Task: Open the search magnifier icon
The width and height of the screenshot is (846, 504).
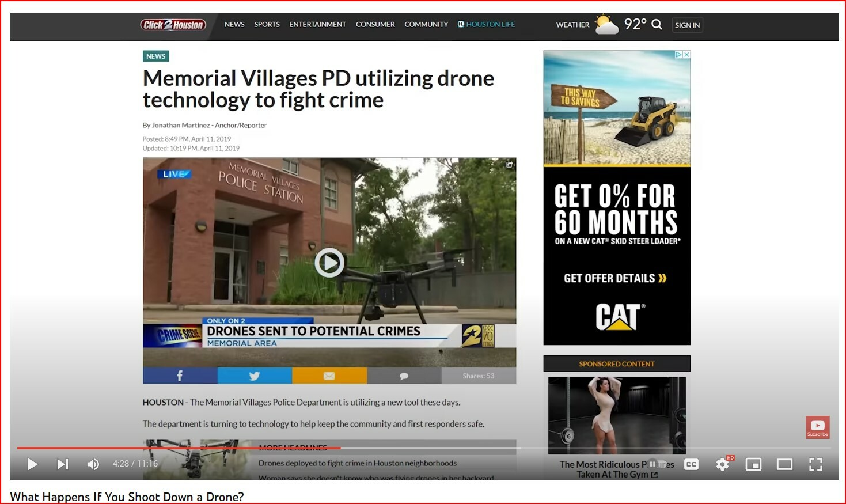Action: click(x=657, y=25)
